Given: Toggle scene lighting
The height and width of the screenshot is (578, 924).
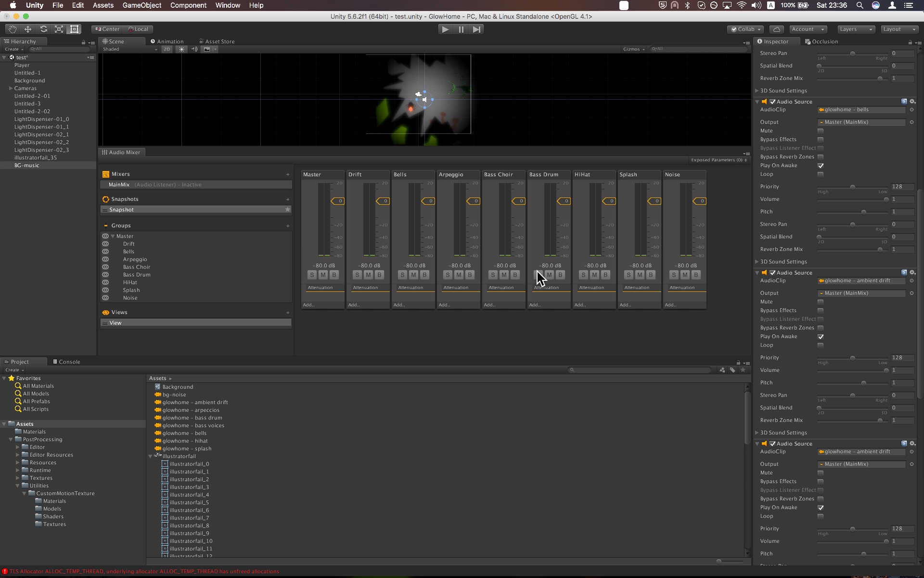Looking at the screenshot, I should click(x=181, y=49).
